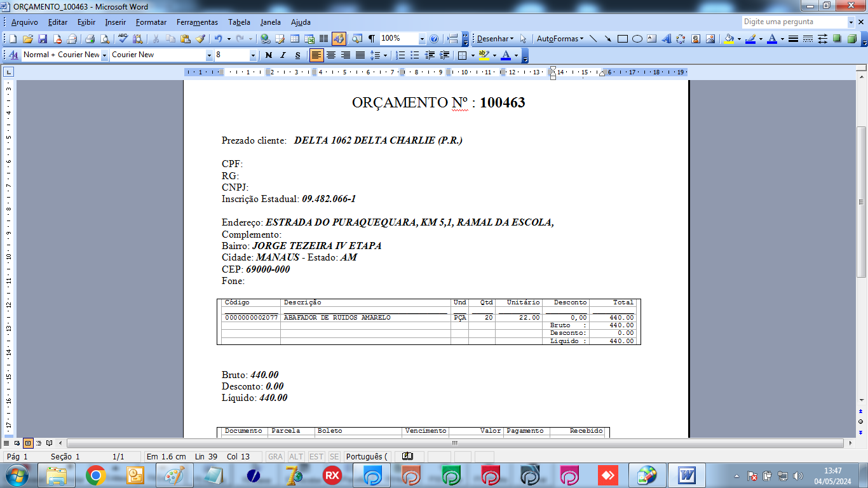Toggle bold formatting (N button)

tap(268, 55)
